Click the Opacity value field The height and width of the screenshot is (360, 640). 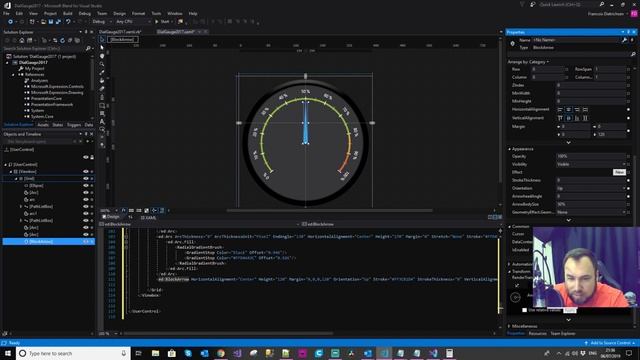pos(590,156)
